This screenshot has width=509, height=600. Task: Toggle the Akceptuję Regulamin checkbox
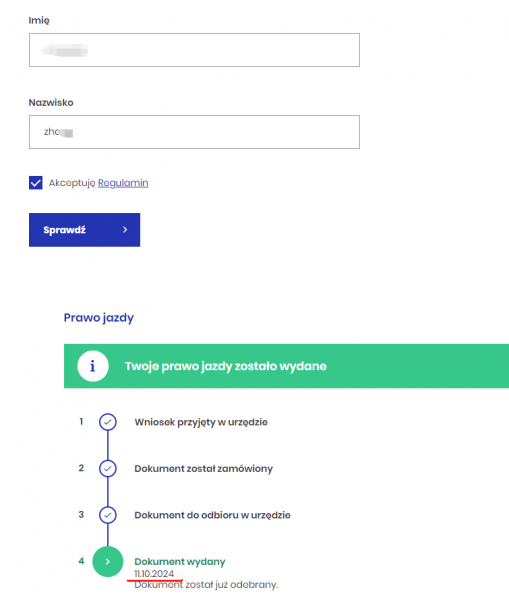(36, 183)
